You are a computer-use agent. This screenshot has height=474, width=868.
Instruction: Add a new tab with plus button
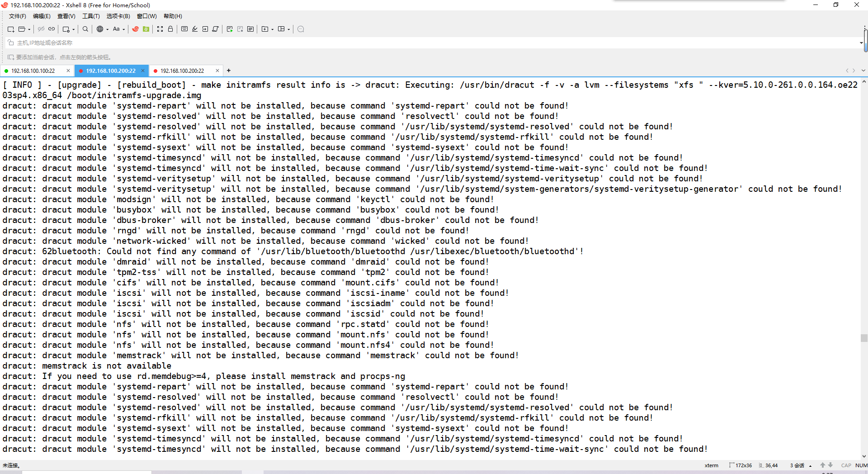(x=229, y=71)
